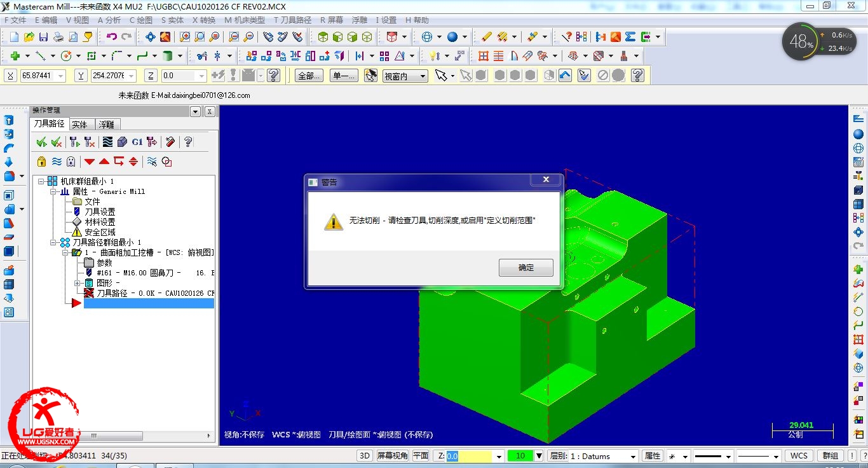Click the operations manager help question mark icon

tap(188, 142)
